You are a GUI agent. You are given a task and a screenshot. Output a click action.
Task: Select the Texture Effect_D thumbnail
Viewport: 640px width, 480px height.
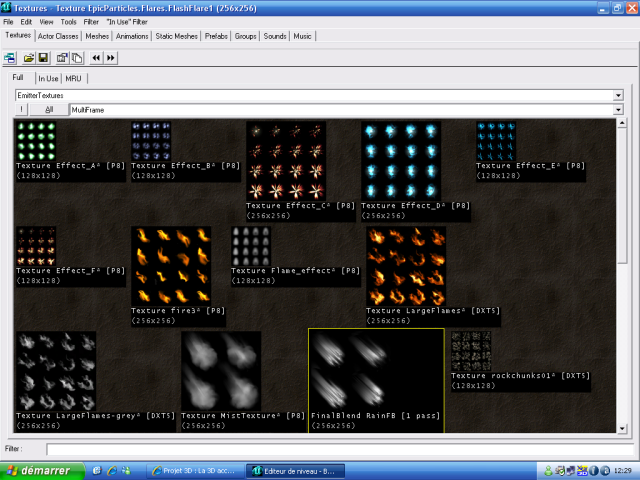(x=400, y=161)
